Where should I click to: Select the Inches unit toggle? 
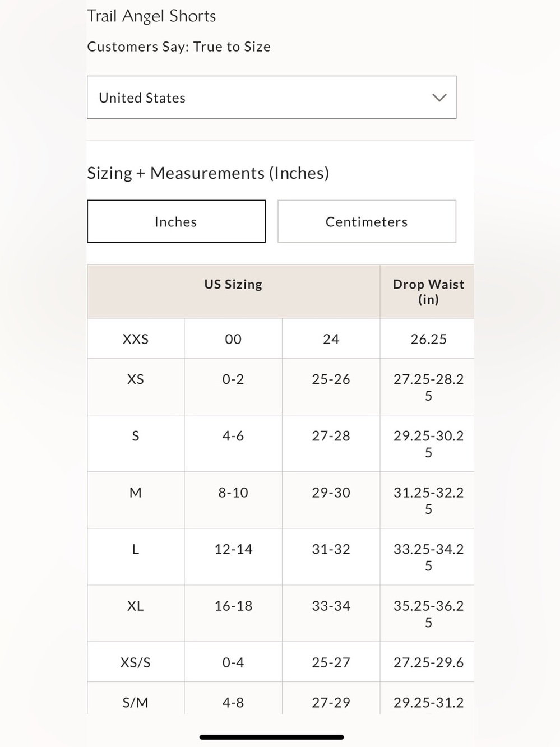point(176,221)
